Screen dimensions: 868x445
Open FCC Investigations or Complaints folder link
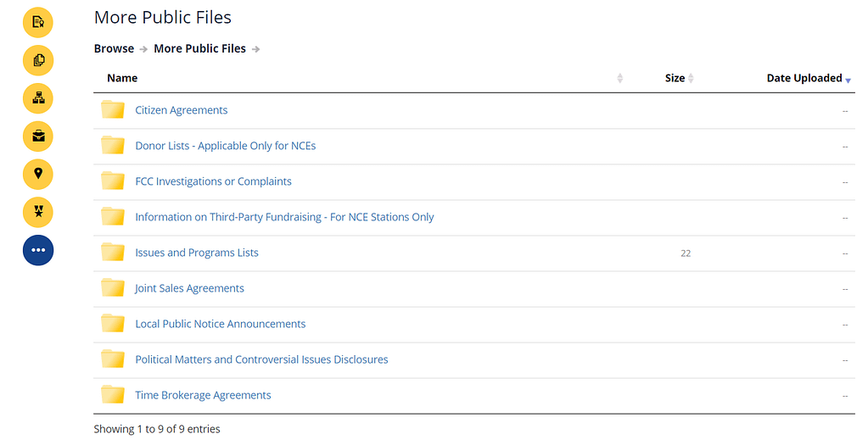click(x=213, y=181)
